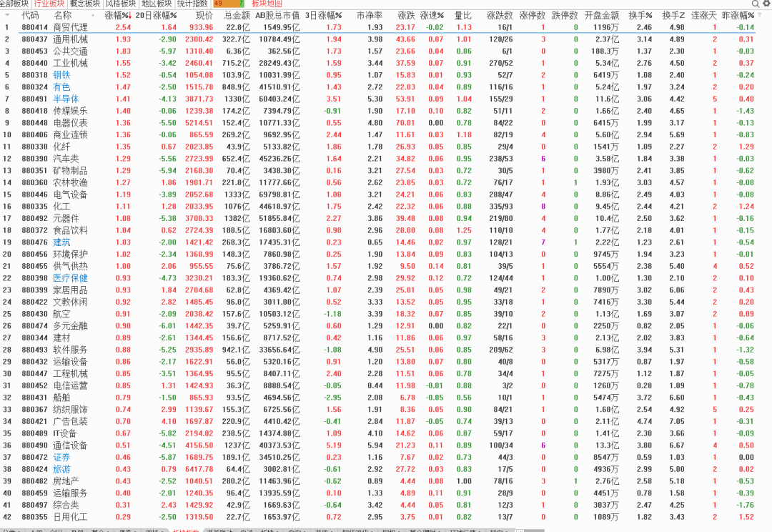
Task: Switch to the 概念板块 tab
Action: tap(84, 4)
